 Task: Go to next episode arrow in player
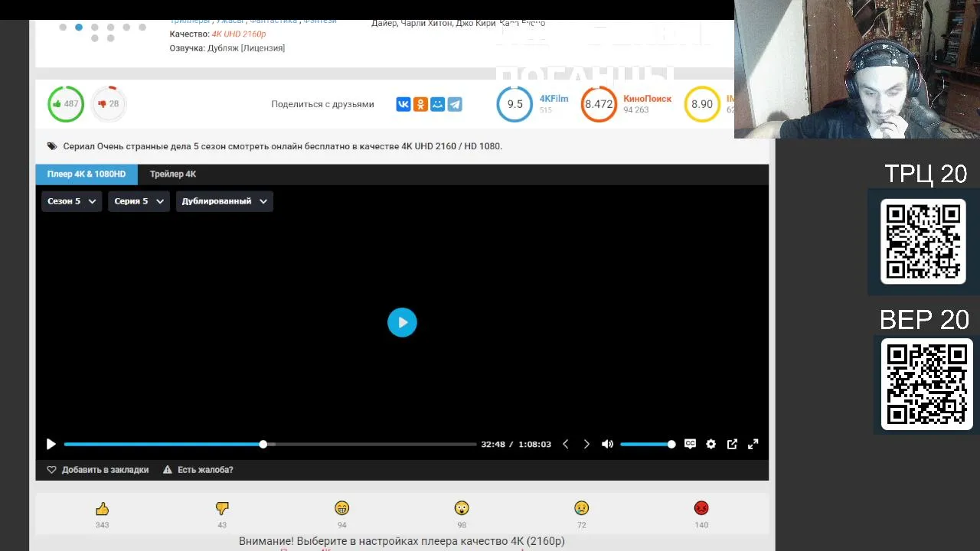tap(586, 444)
